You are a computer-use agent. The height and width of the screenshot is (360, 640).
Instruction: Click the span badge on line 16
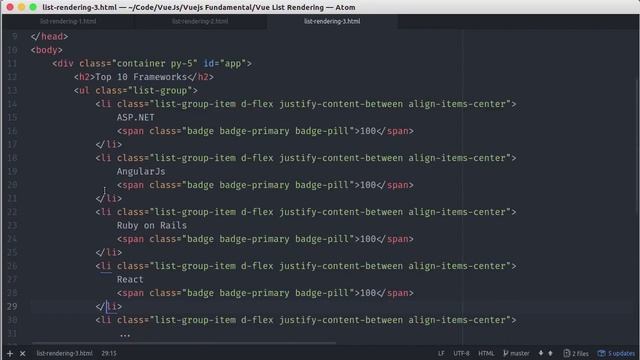265,131
